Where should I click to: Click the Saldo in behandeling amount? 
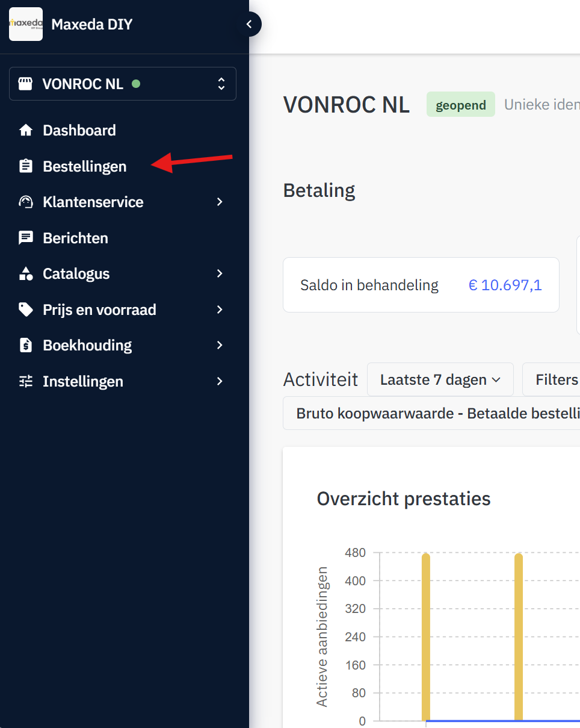point(505,285)
